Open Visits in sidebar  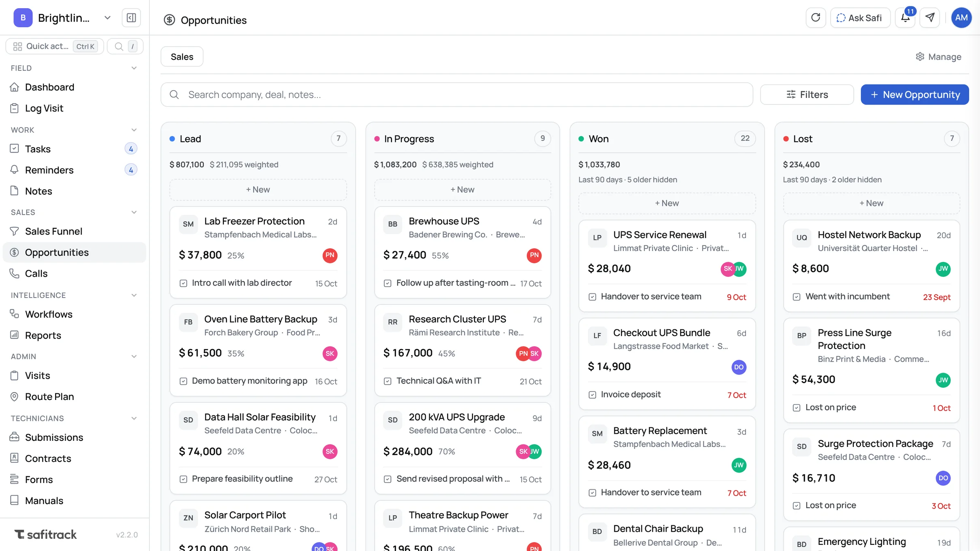click(x=74, y=375)
